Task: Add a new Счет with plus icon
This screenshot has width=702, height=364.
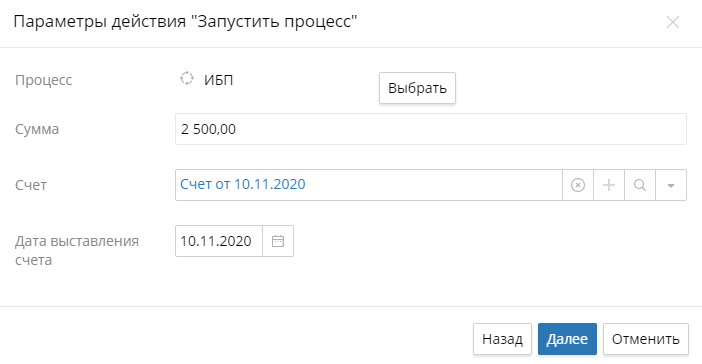Action: pos(609,185)
